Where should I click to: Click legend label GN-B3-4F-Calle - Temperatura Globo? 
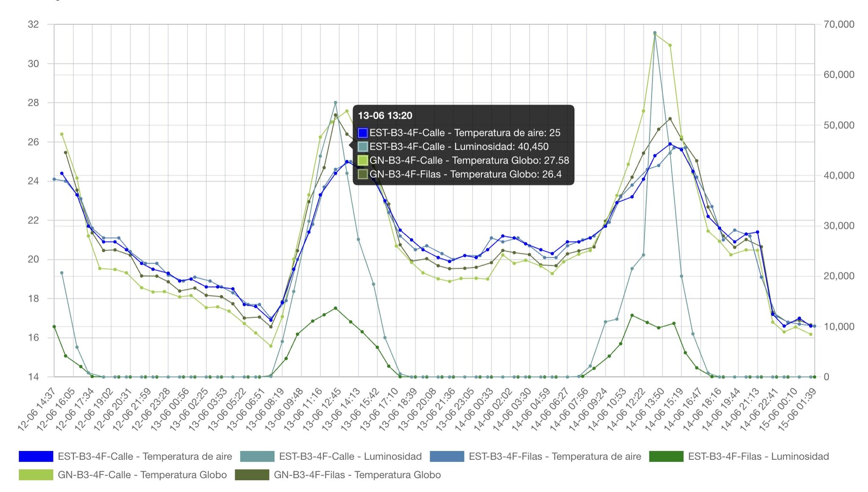pos(142,475)
